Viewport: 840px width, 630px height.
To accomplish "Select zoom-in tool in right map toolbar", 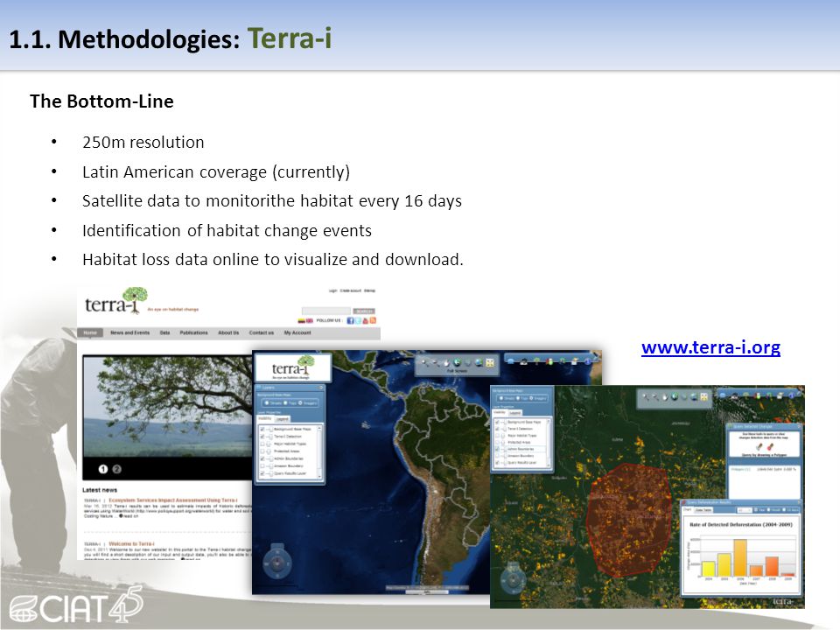I will point(646,397).
